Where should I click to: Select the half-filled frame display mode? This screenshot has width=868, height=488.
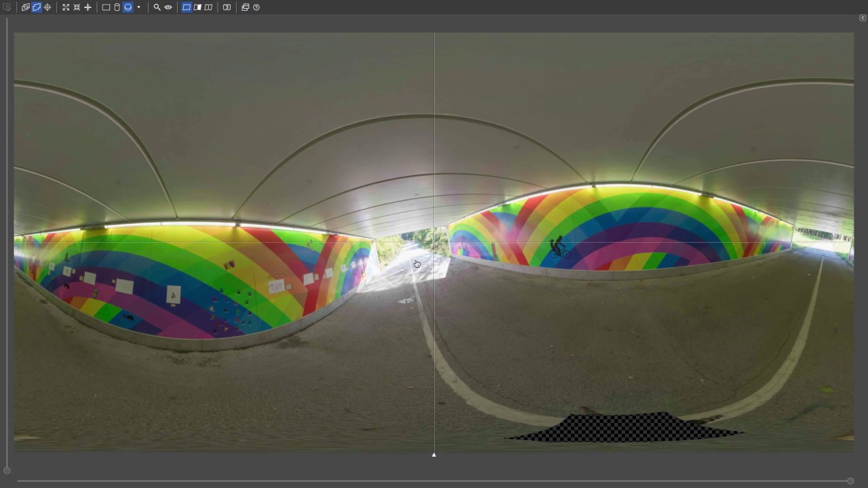pos(197,7)
